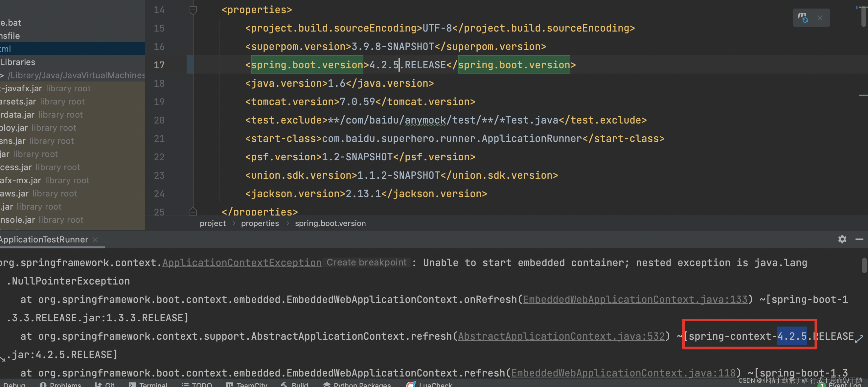Dismiss the Maven reload popup
The height and width of the screenshot is (387, 868).
point(820,18)
